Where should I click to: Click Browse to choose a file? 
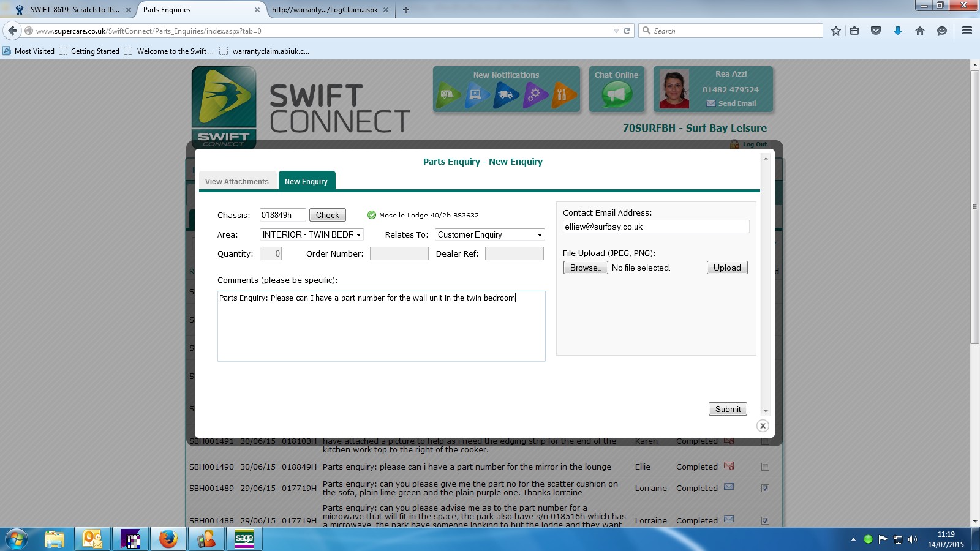point(586,268)
